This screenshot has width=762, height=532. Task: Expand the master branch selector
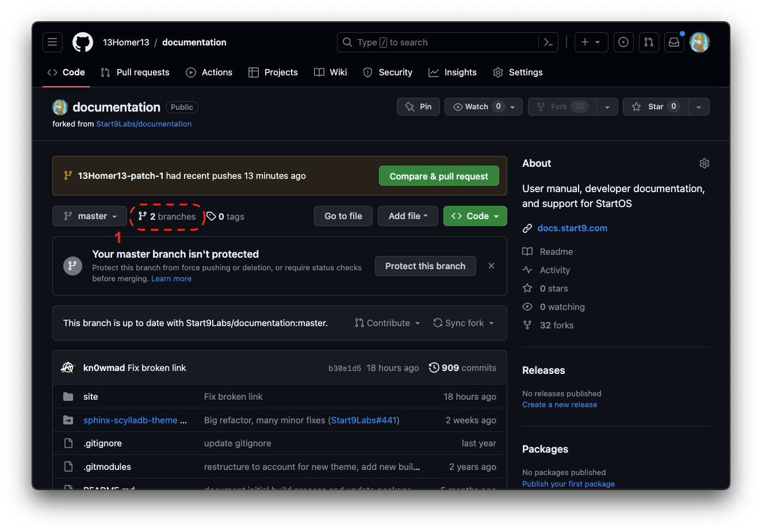pos(90,216)
